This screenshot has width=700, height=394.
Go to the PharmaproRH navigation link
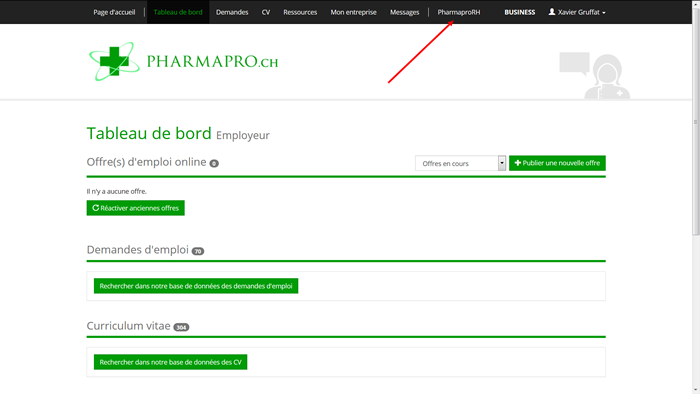[458, 12]
